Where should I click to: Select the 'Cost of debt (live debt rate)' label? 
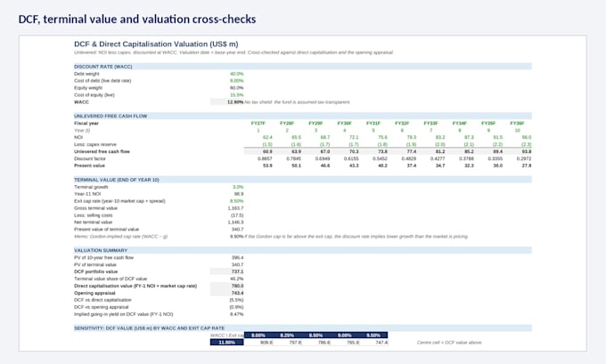click(x=102, y=81)
